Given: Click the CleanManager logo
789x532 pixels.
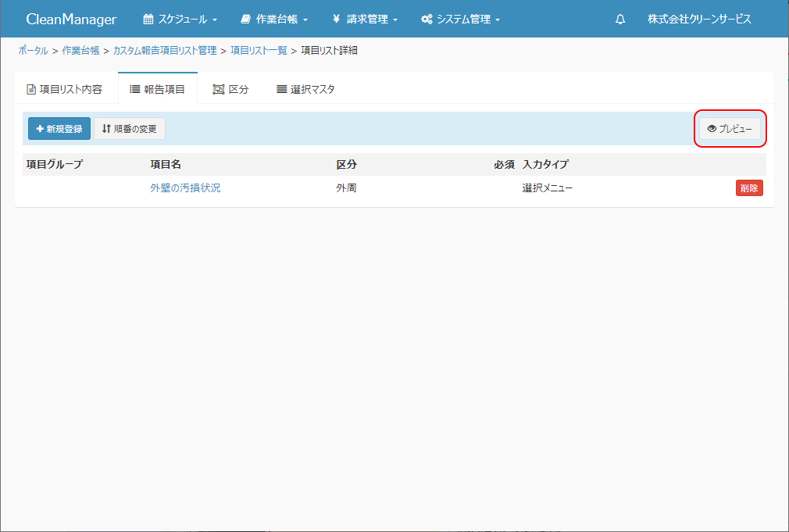Looking at the screenshot, I should click(x=71, y=20).
